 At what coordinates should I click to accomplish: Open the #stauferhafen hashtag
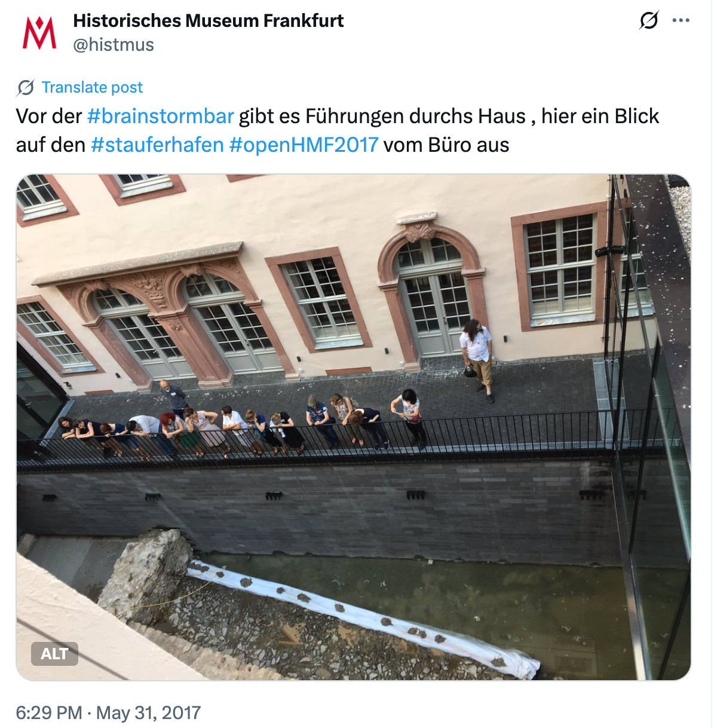click(157, 145)
